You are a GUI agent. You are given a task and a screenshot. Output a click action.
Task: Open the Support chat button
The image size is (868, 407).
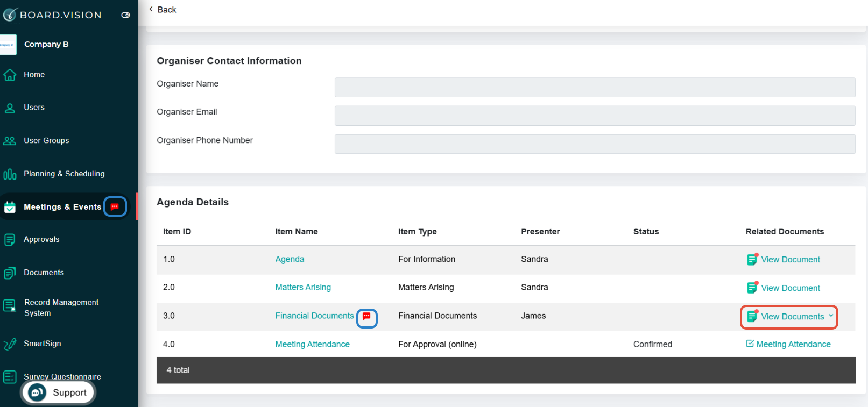click(x=58, y=392)
